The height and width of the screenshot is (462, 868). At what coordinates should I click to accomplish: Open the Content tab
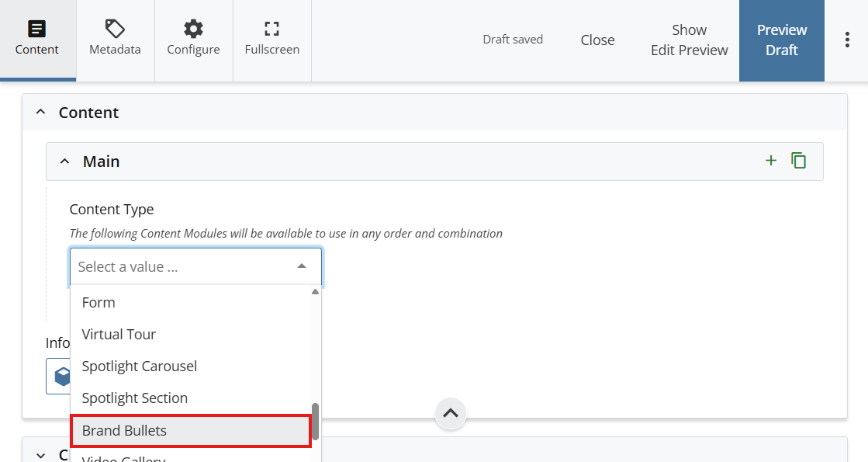pyautogui.click(x=37, y=40)
